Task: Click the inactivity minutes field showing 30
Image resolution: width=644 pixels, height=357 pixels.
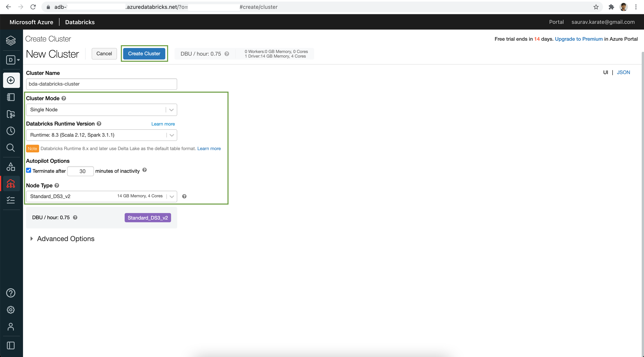Action: tap(81, 171)
